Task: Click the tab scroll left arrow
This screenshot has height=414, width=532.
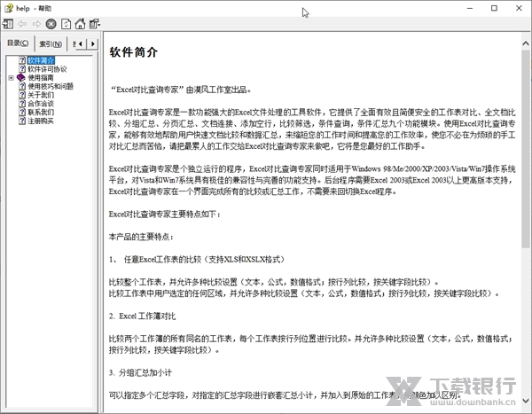Action: (x=81, y=43)
